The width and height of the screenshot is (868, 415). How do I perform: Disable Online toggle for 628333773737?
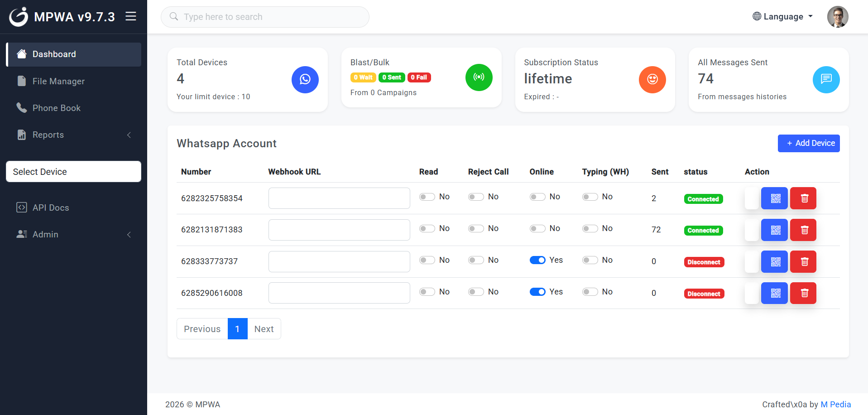pyautogui.click(x=537, y=260)
